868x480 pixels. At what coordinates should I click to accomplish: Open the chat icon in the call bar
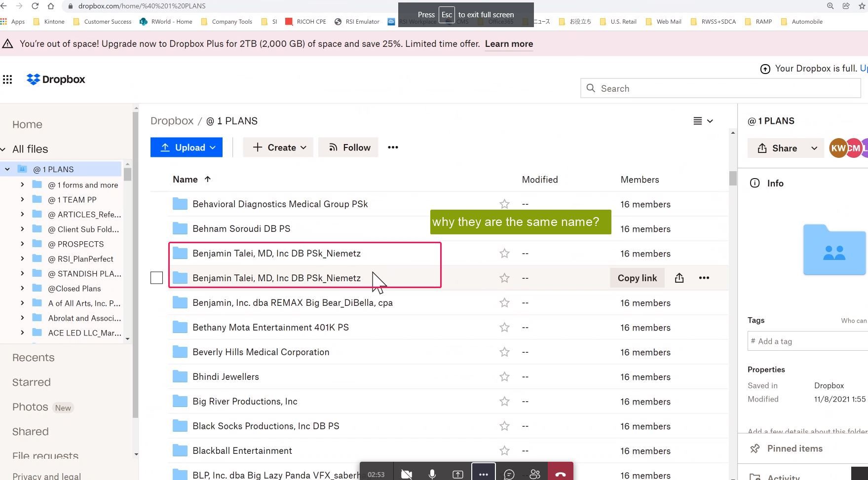pyautogui.click(x=509, y=474)
